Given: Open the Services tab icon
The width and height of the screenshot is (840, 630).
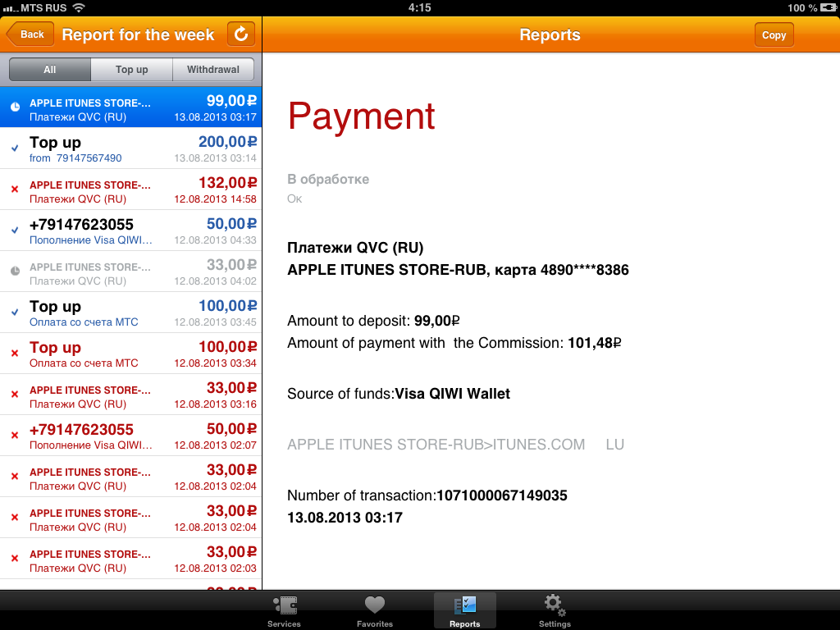Looking at the screenshot, I should pyautogui.click(x=285, y=605).
